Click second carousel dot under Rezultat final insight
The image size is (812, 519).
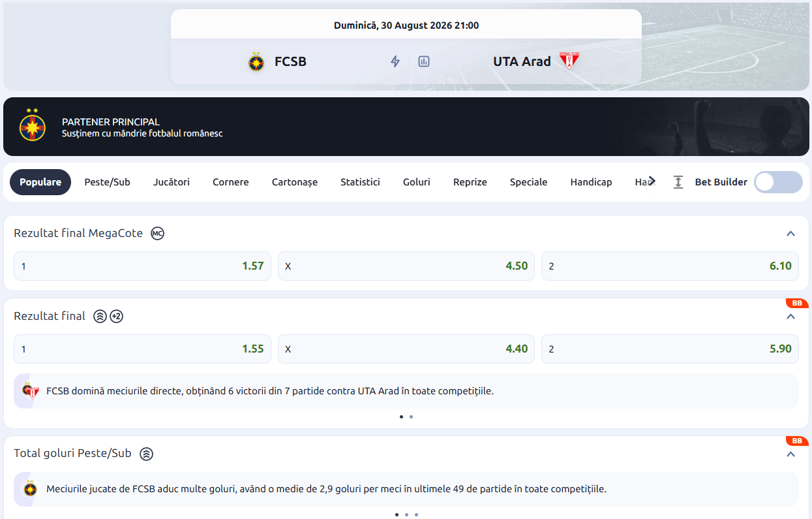(411, 417)
